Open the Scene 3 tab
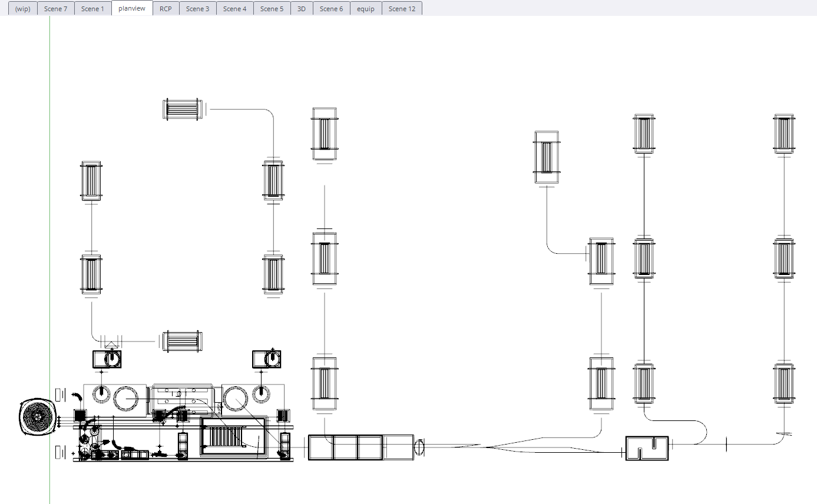Viewport: 817px width, 504px height. (x=198, y=8)
